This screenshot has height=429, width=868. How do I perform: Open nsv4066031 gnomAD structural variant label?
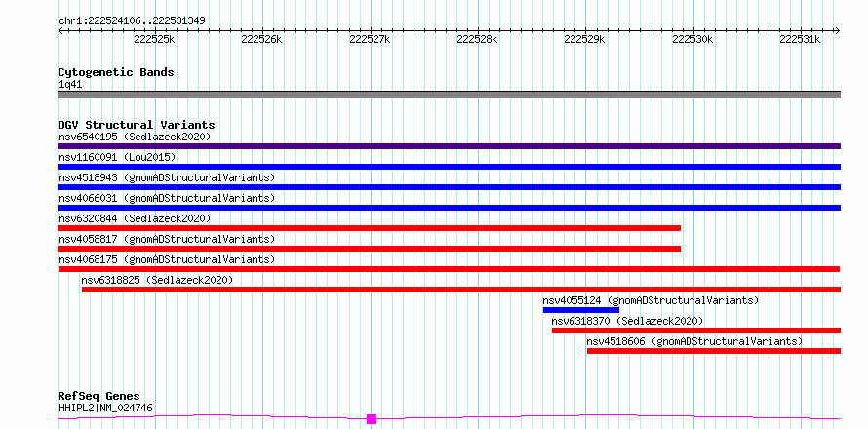point(167,198)
